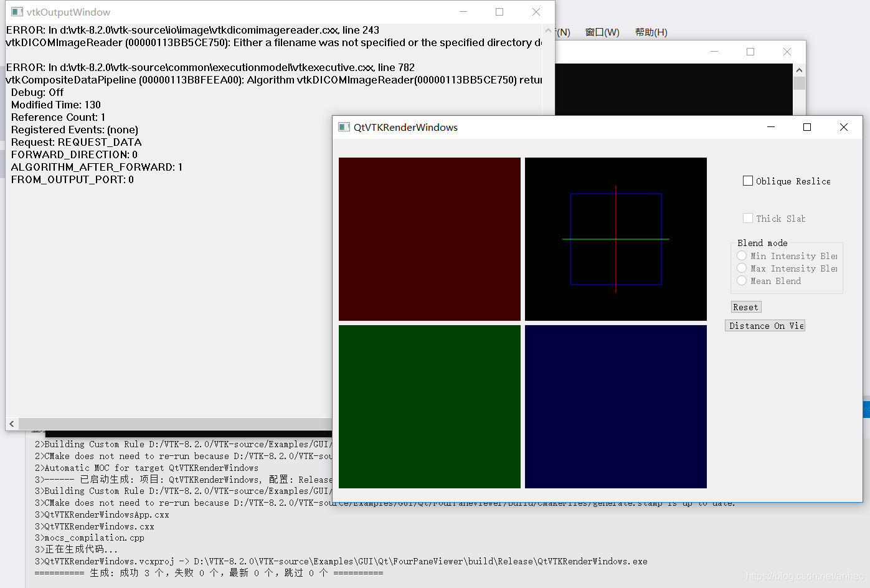Click the dark red render pane

430,239
